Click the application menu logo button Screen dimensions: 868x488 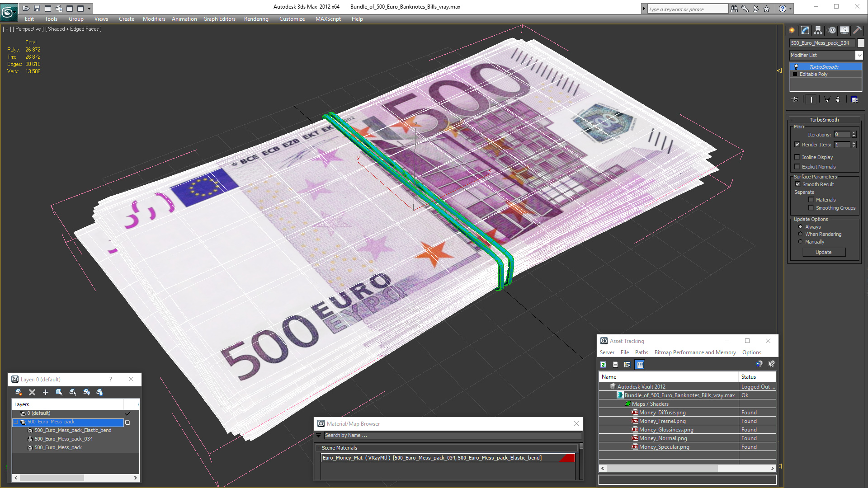(x=9, y=12)
